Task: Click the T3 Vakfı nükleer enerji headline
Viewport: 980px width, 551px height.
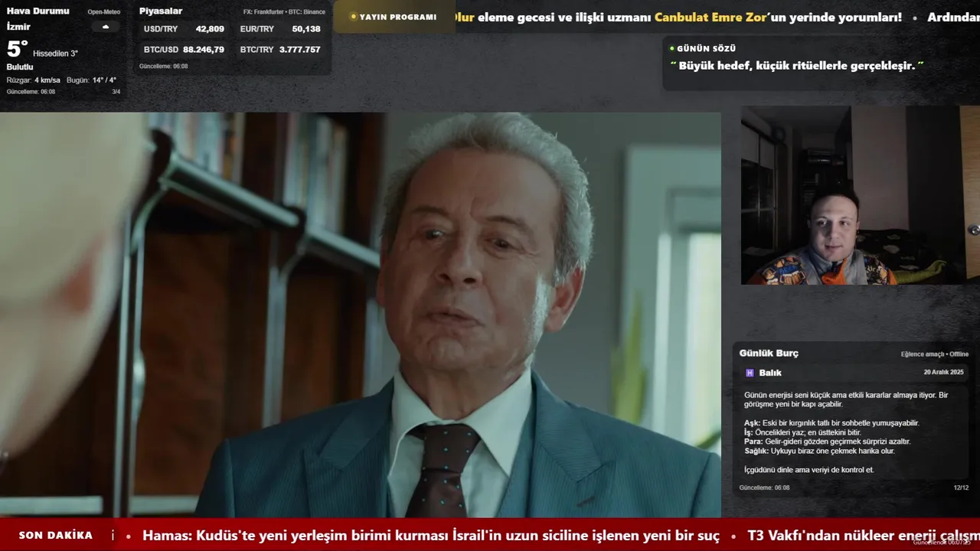Action: 864,536
